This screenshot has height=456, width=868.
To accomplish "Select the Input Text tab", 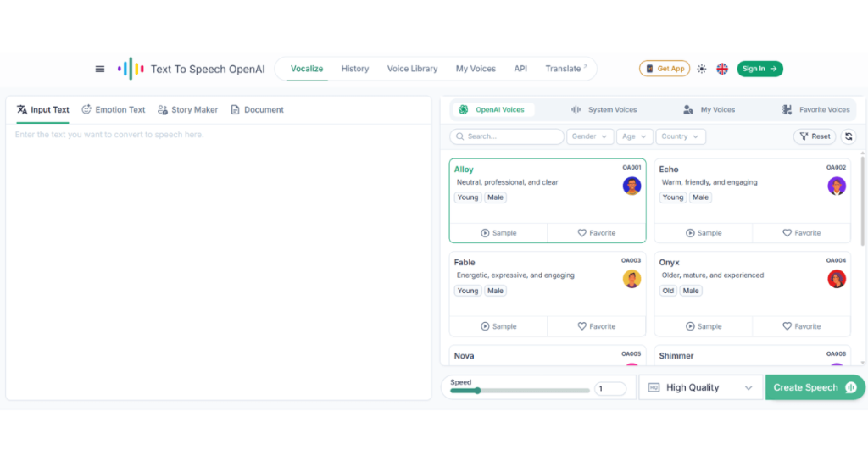I will (42, 109).
